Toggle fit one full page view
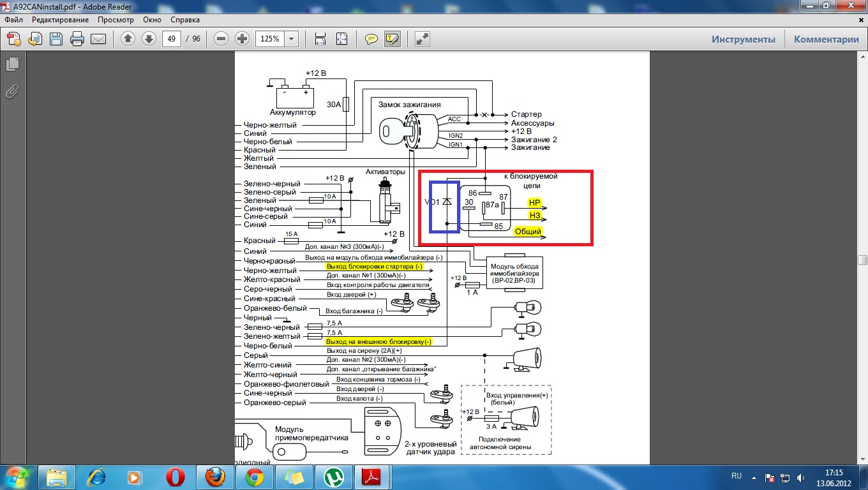The width and height of the screenshot is (868, 490). [341, 39]
